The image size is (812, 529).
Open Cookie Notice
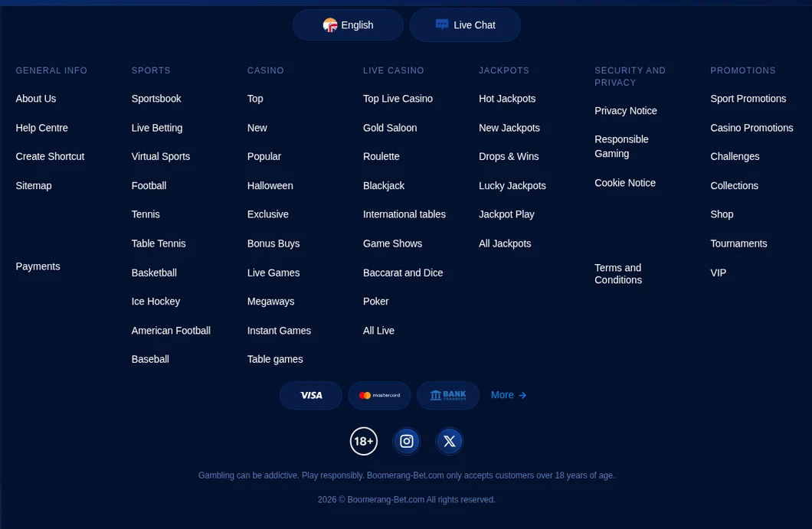click(625, 183)
